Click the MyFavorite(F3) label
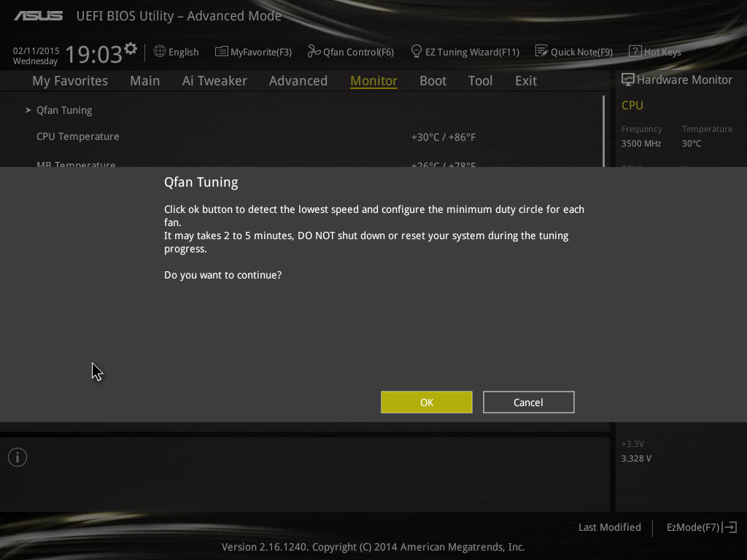747x560 pixels. [261, 52]
